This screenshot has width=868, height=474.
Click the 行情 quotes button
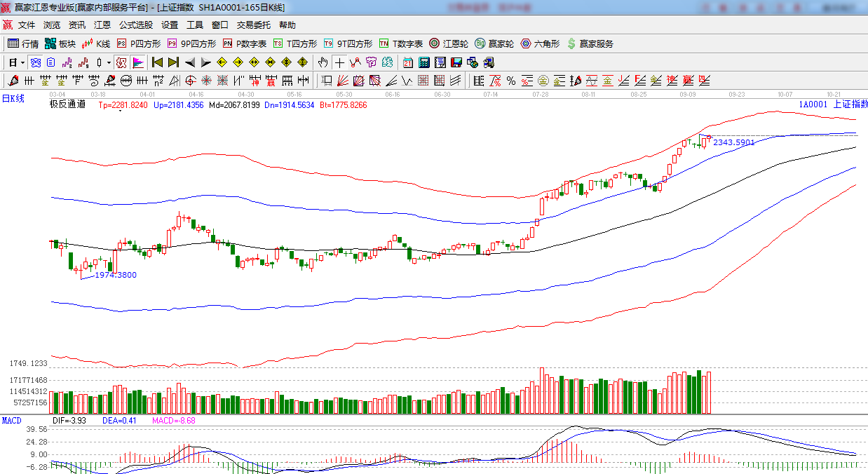[x=23, y=43]
